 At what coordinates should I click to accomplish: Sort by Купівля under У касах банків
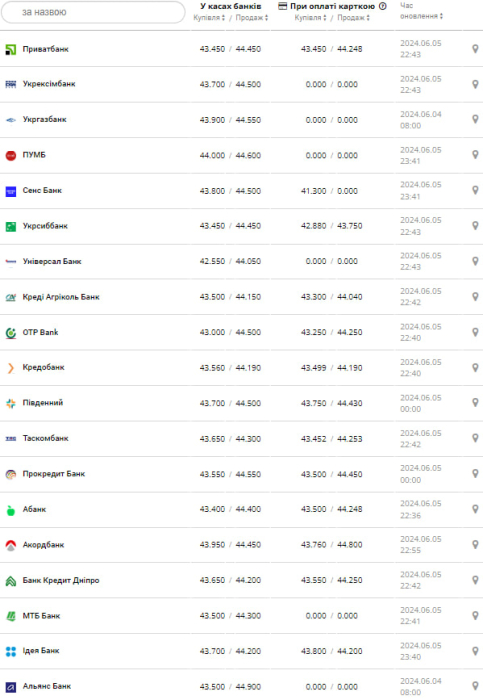[x=209, y=18]
